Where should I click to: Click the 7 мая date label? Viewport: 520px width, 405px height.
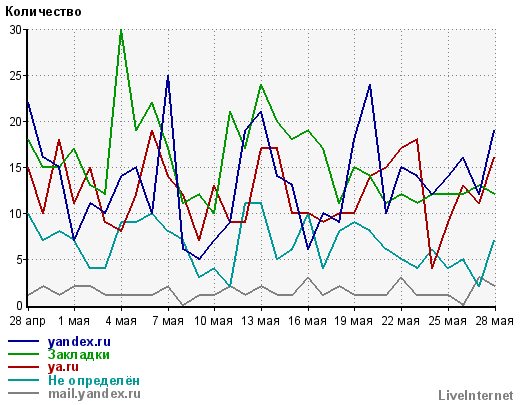(168, 321)
